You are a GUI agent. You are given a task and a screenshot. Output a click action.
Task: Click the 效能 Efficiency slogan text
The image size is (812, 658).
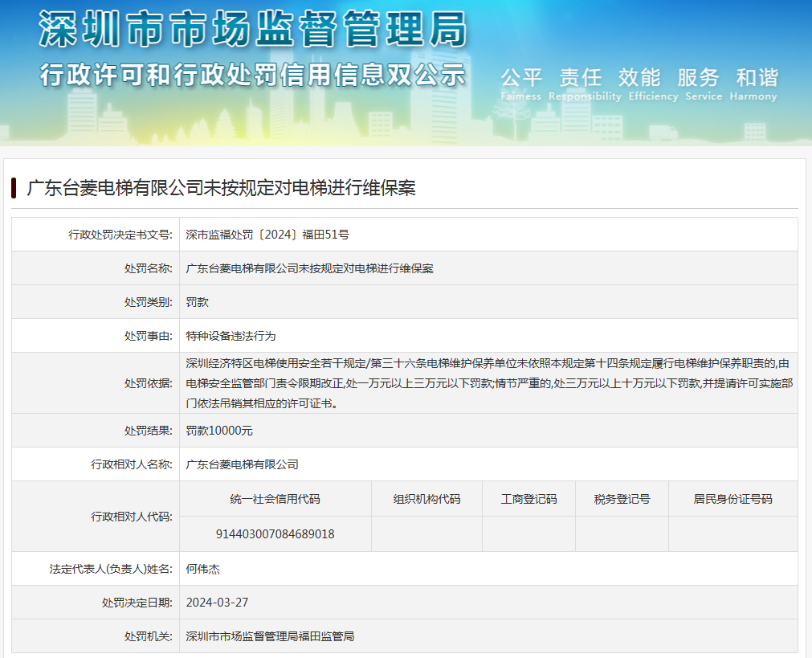coord(653,84)
